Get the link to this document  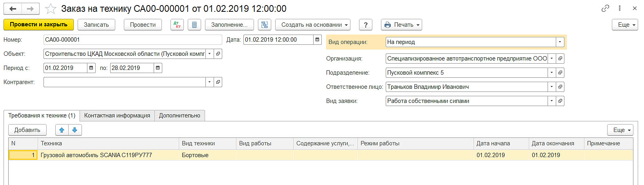click(x=606, y=8)
